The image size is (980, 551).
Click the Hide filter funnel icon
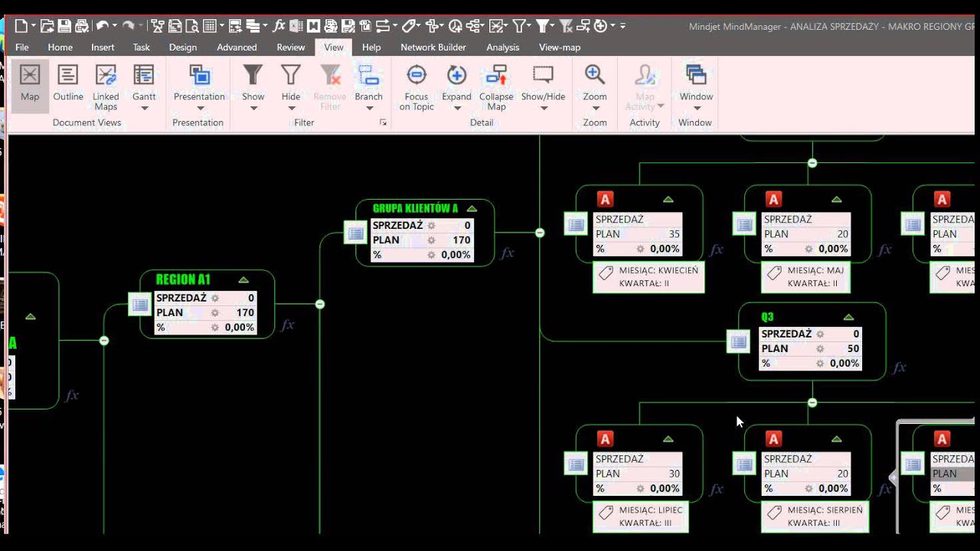click(291, 75)
